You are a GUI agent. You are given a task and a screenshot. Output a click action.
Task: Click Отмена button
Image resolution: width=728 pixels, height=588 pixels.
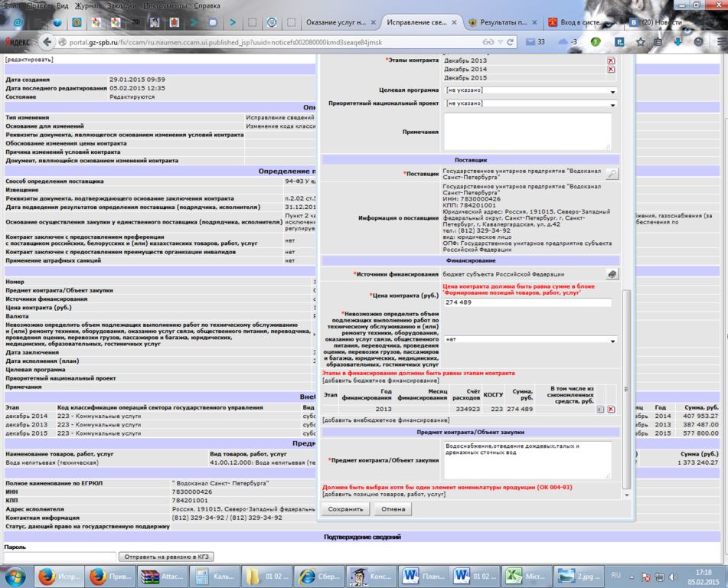[393, 509]
